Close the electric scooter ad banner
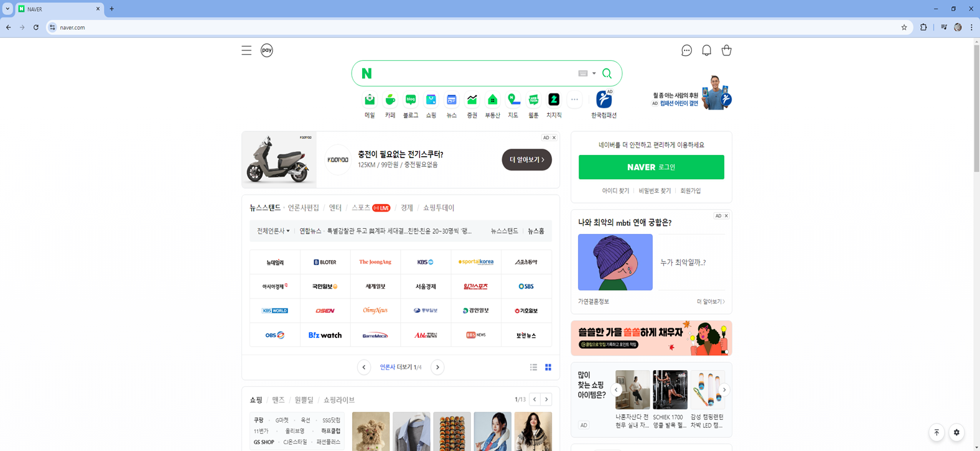 [554, 138]
